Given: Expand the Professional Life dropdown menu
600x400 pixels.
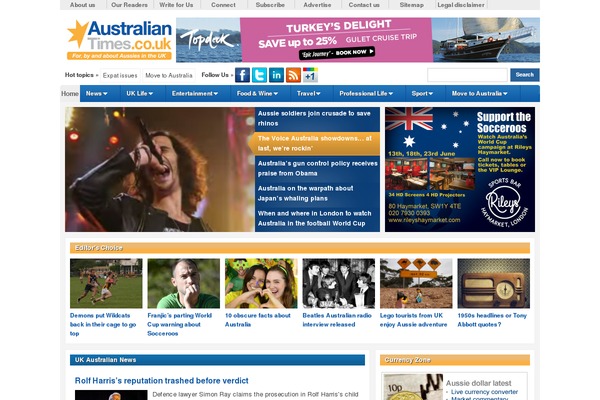Looking at the screenshot, I should 366,93.
